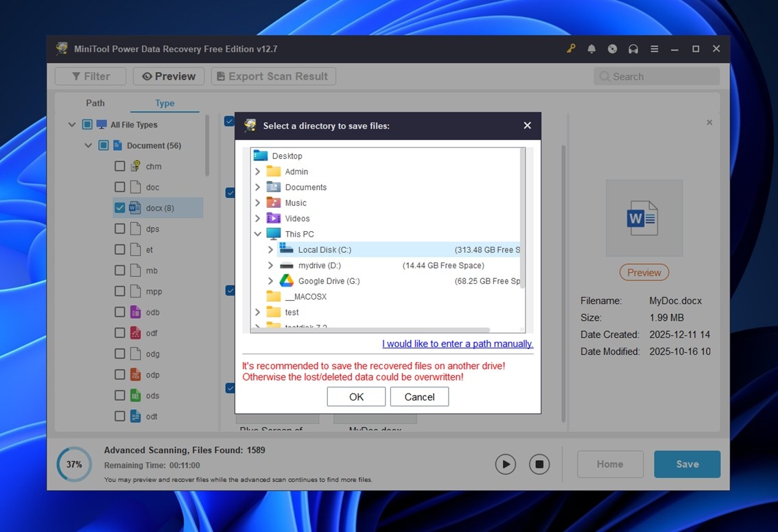Select the Type tab
The height and width of the screenshot is (532, 778).
pyautogui.click(x=165, y=103)
